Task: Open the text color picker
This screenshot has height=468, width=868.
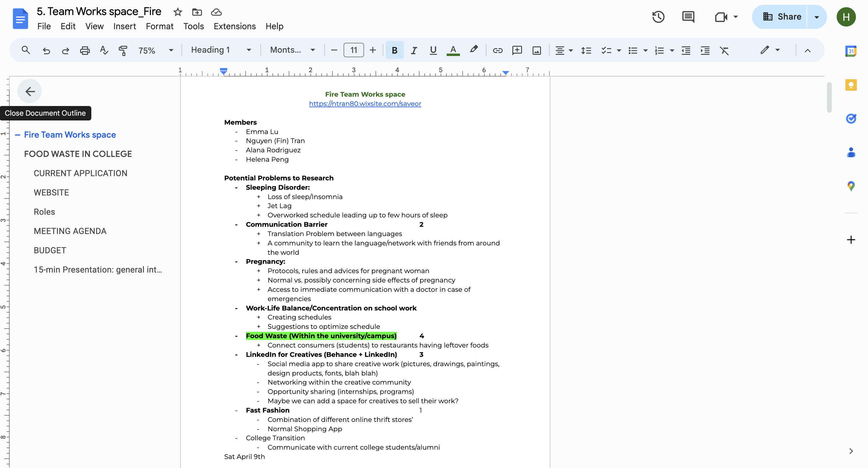Action: 453,51
